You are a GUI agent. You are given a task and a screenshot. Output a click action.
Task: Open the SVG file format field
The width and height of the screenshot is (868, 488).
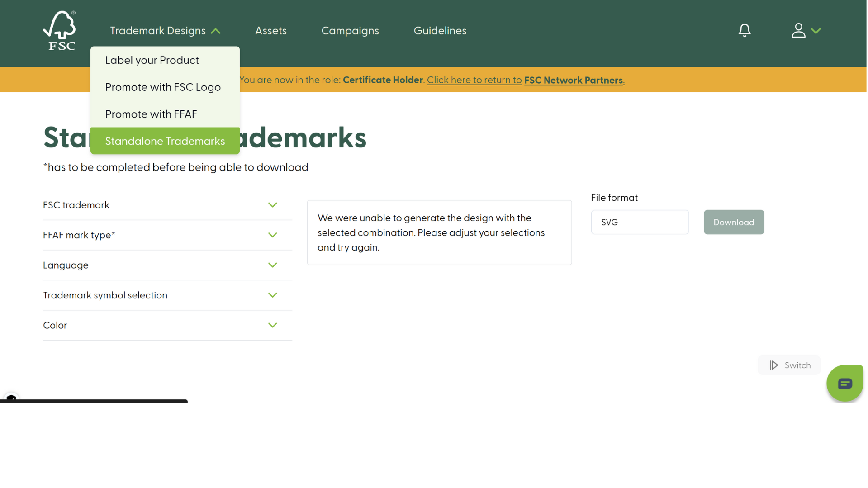[x=639, y=222]
